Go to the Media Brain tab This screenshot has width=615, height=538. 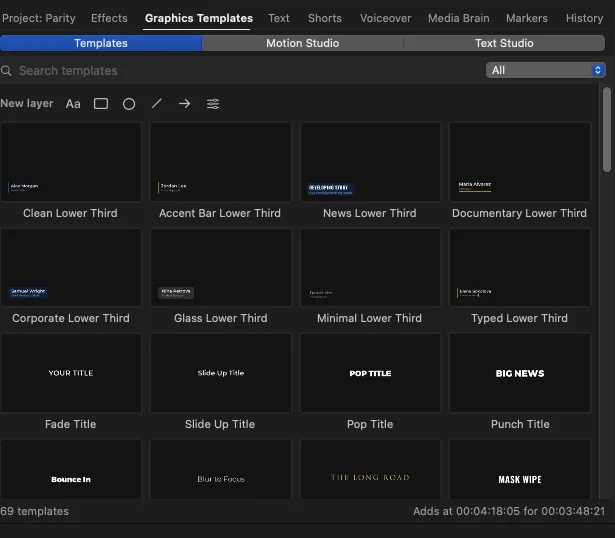pyautogui.click(x=459, y=18)
